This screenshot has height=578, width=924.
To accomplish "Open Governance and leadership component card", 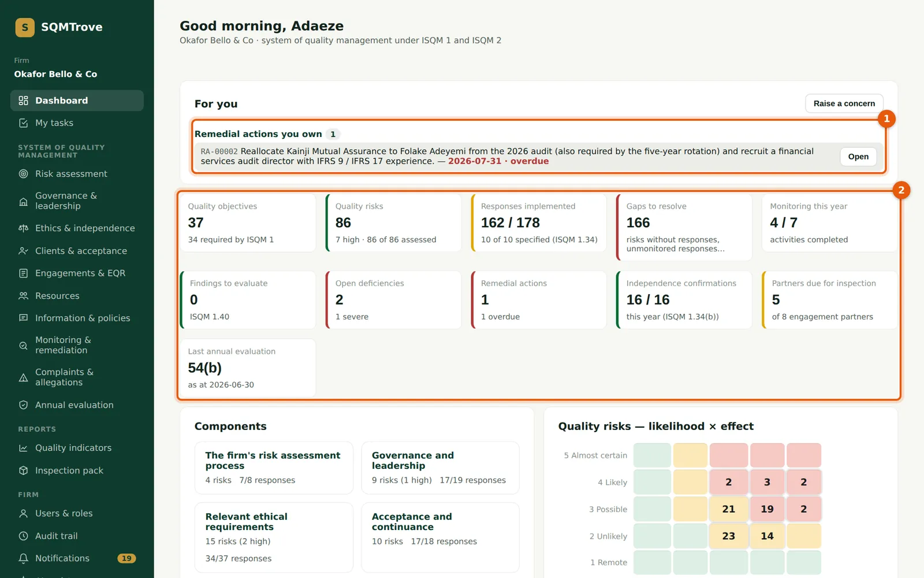I will tap(440, 468).
